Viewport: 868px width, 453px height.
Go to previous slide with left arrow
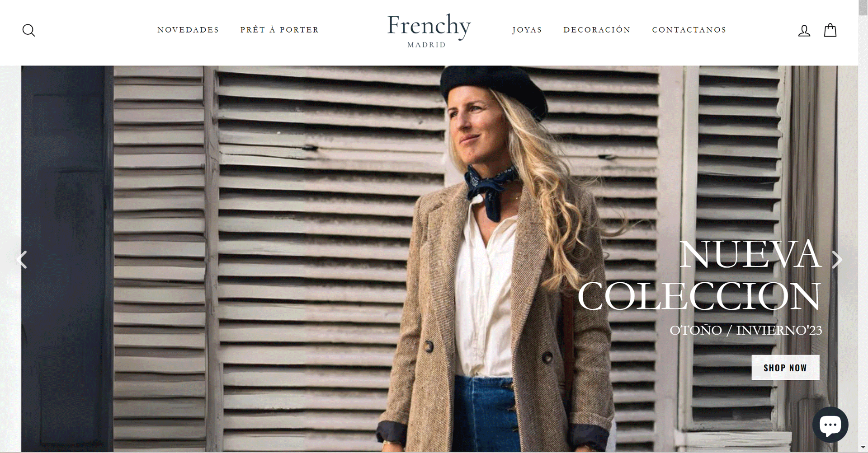click(x=22, y=260)
